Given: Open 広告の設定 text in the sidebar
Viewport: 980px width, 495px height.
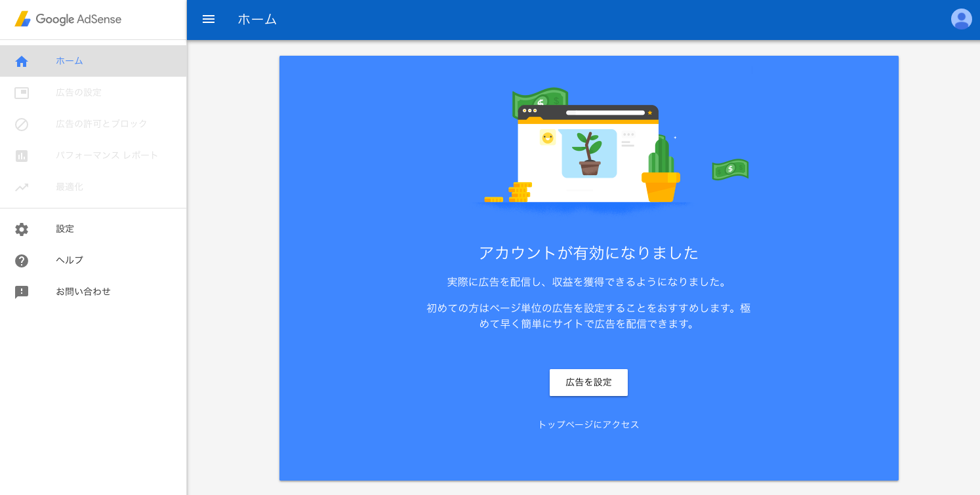Looking at the screenshot, I should coord(79,92).
